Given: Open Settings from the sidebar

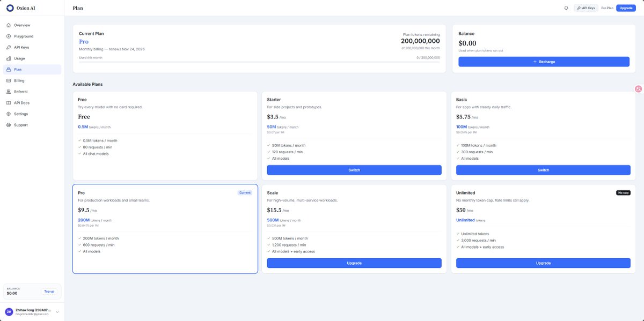Looking at the screenshot, I should coord(32,114).
